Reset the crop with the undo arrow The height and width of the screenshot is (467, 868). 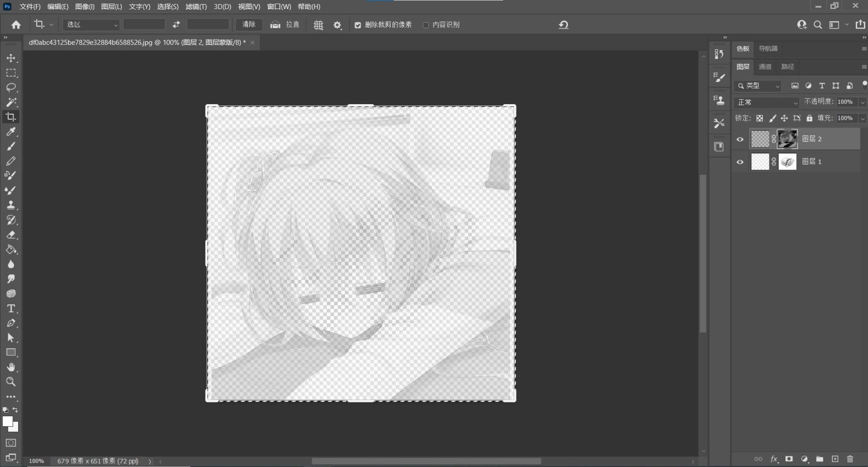coord(563,25)
